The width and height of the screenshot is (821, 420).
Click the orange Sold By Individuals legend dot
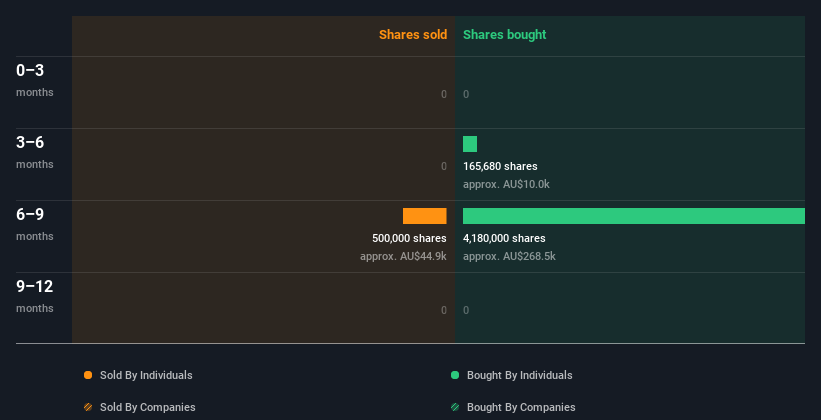coord(88,375)
